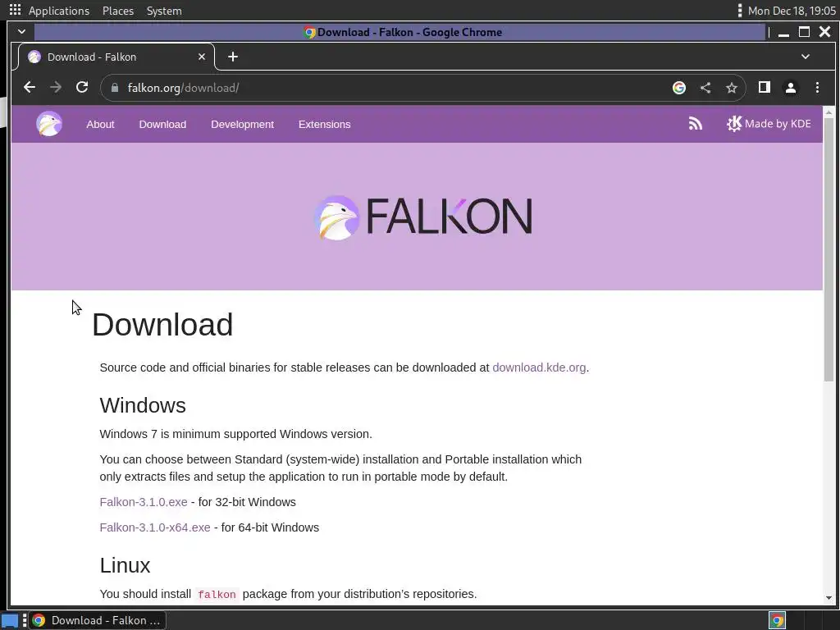Click the Download page heading

coord(162,325)
